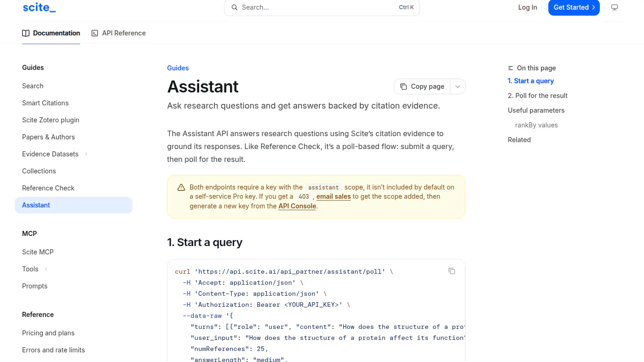644x362 pixels.
Task: Open Pricing and plans page
Action: tap(48, 333)
